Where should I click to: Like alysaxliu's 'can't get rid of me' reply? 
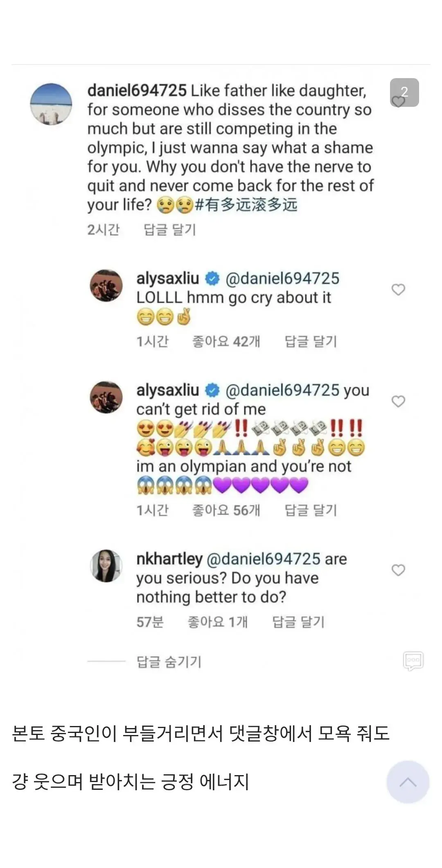(398, 401)
